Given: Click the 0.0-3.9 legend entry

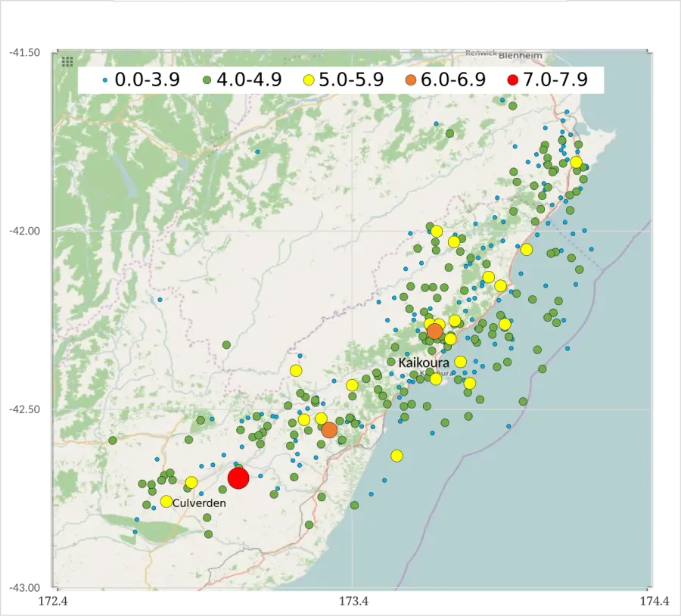Looking at the screenshot, I should [x=141, y=80].
